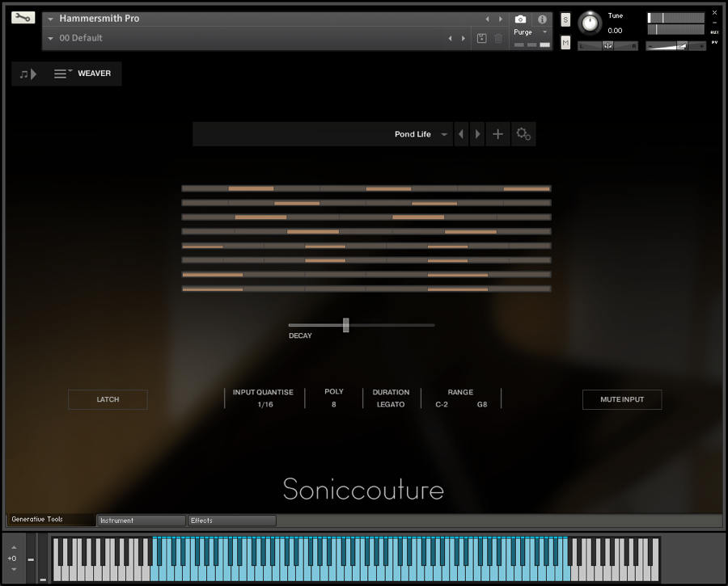Click the last highlighted segment in the top lane
The height and width of the screenshot is (586, 728).
click(x=527, y=189)
